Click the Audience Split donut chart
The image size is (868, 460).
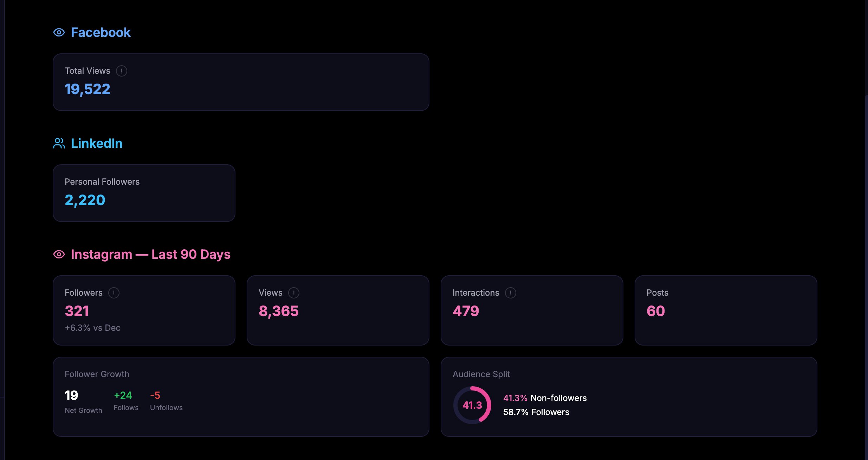472,405
